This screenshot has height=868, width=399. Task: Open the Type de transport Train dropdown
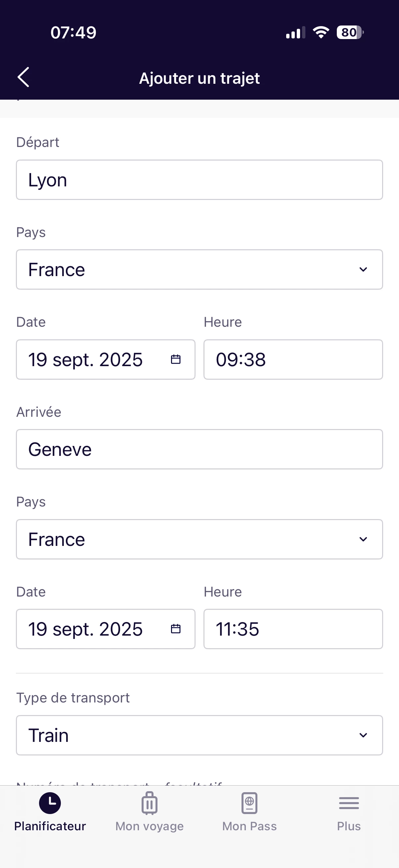point(199,735)
